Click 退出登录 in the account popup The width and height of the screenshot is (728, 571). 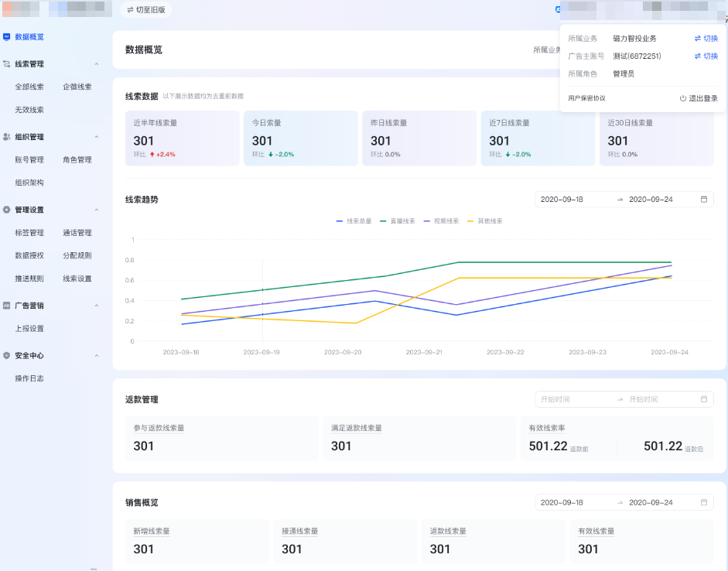[x=699, y=98]
